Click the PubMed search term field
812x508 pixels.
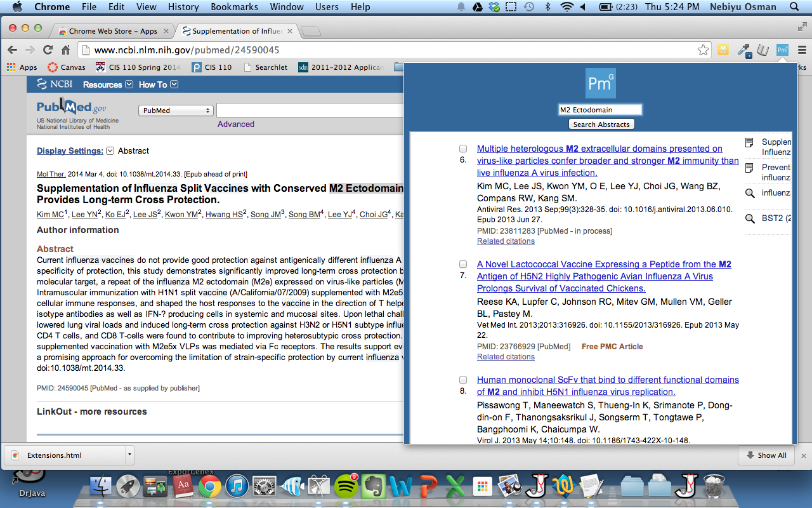[311, 110]
